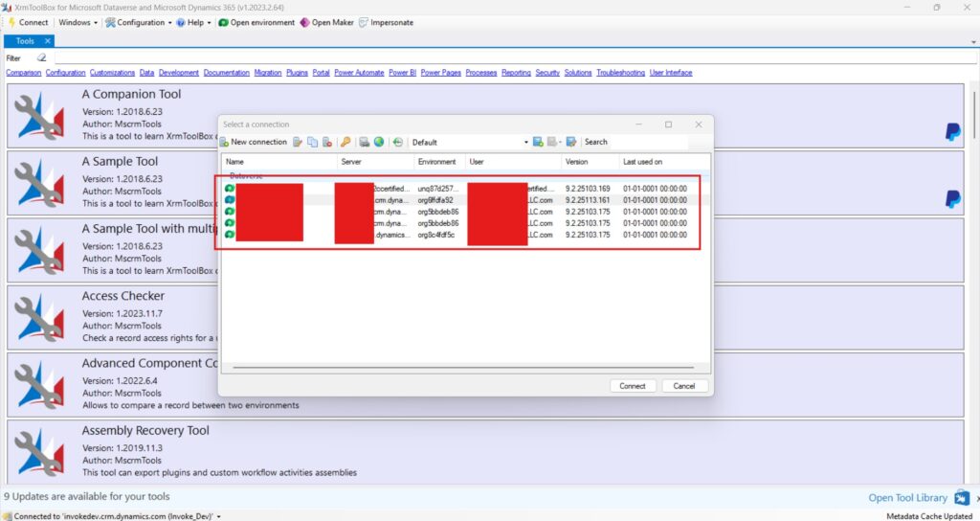Screen dimensions: 980x521
Task: Click the New connection toolbar button
Action: click(x=254, y=142)
